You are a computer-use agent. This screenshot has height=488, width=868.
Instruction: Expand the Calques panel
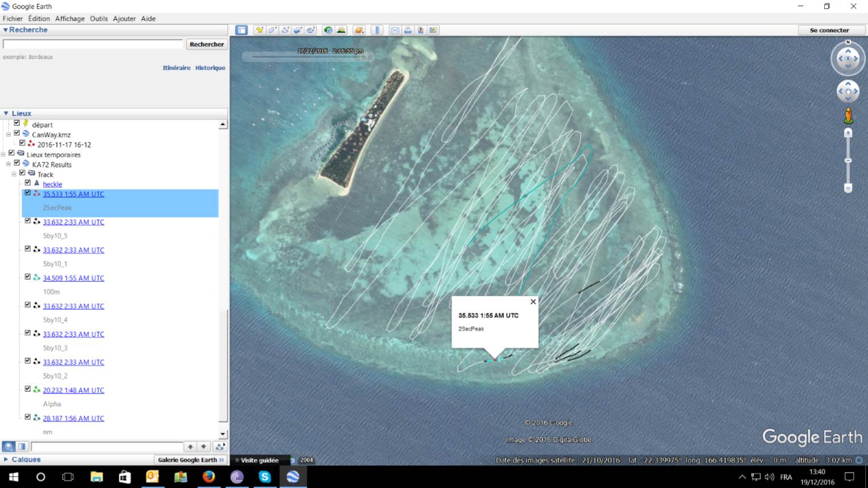(x=6, y=460)
